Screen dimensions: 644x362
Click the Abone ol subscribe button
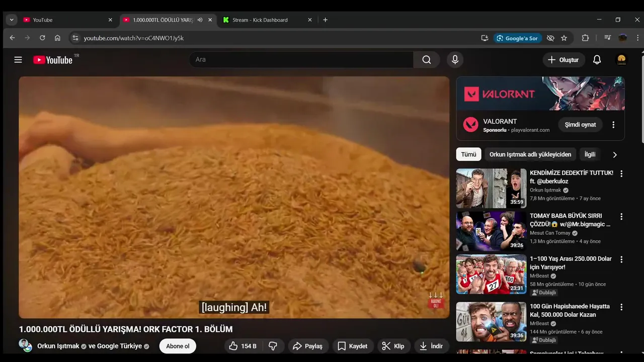178,346
